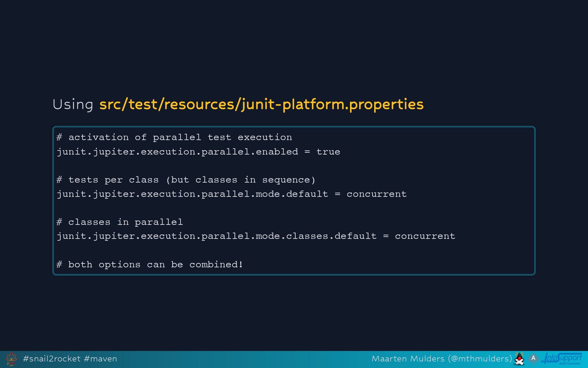Click the #maven hashtag

[x=100, y=359]
